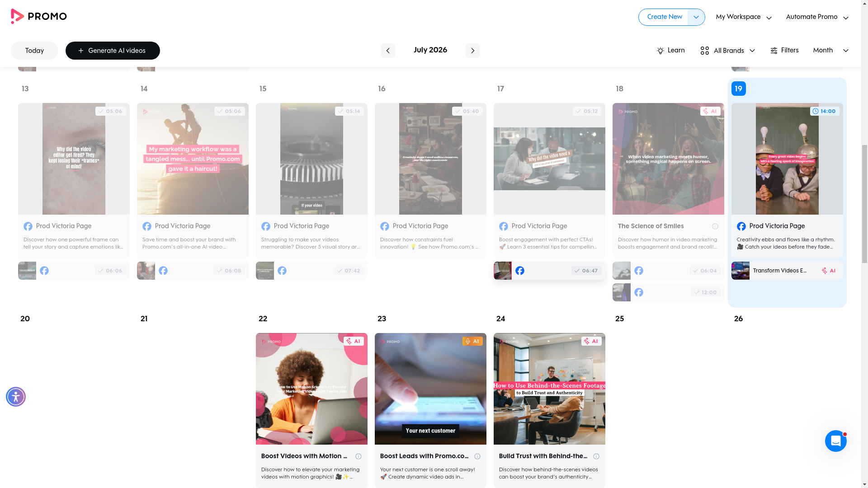
Task: Expand the All Brands dropdown
Action: pos(727,51)
